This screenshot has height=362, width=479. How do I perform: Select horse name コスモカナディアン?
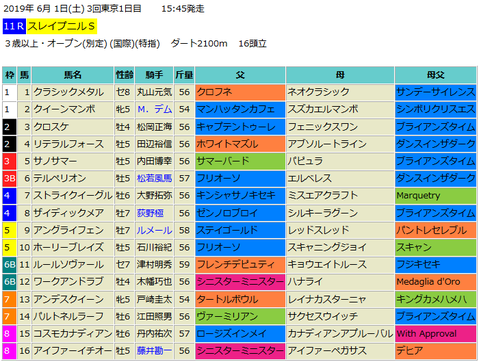(73, 333)
